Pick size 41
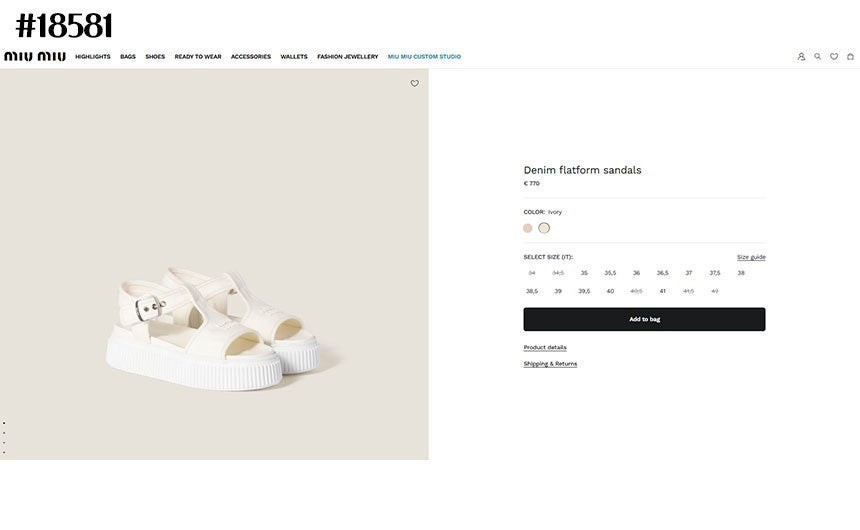Image resolution: width=860 pixels, height=530 pixels. [x=662, y=291]
